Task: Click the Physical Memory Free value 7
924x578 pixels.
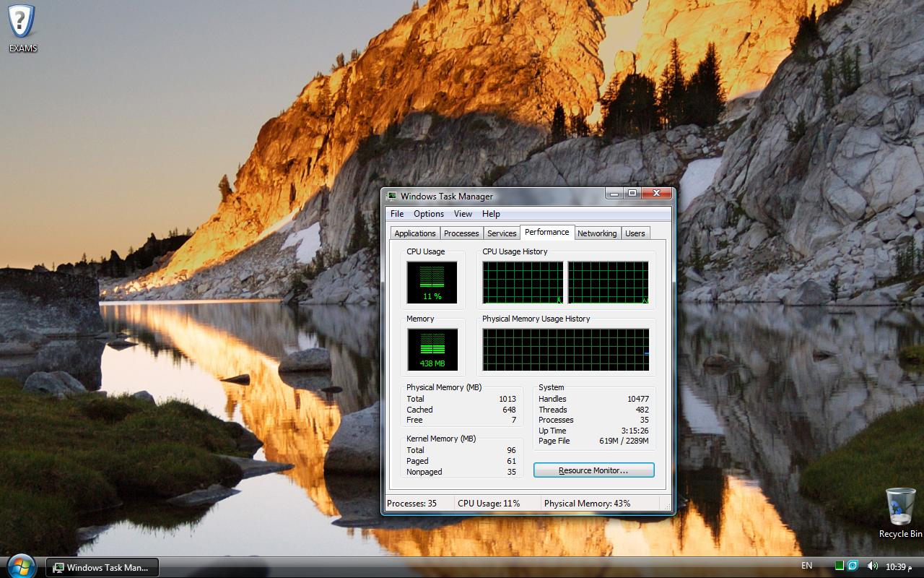Action: [514, 420]
